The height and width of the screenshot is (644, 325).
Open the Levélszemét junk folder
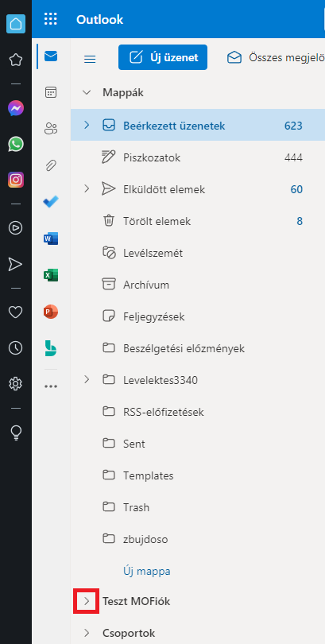[197, 253]
